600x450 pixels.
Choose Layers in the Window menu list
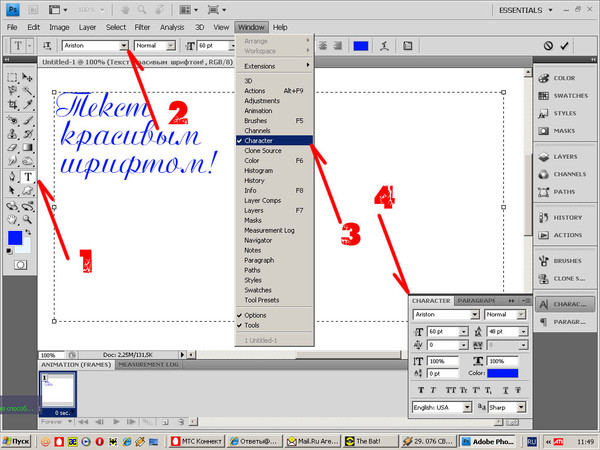tap(274, 210)
